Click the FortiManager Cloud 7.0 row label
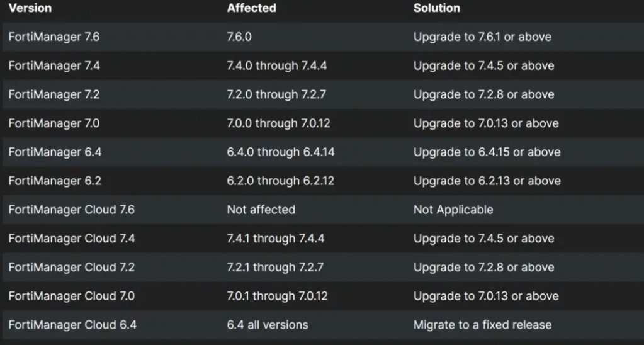The height and width of the screenshot is (345, 644). [x=71, y=297]
